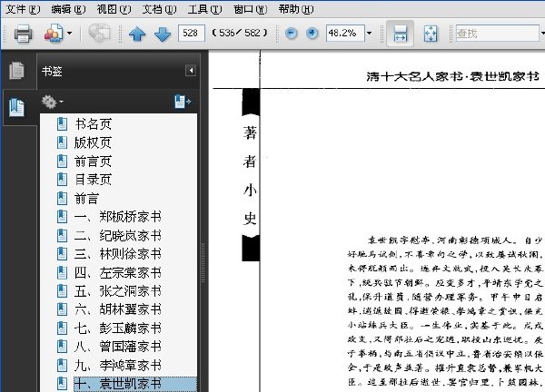Click bookmark icon beside 目录页
545x392 pixels.
click(x=62, y=180)
